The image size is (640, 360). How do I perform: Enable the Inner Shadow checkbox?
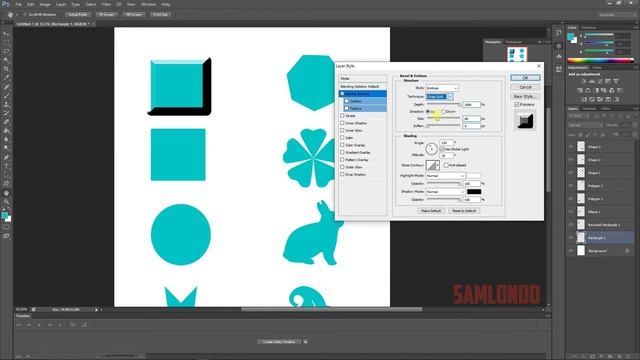click(x=342, y=123)
